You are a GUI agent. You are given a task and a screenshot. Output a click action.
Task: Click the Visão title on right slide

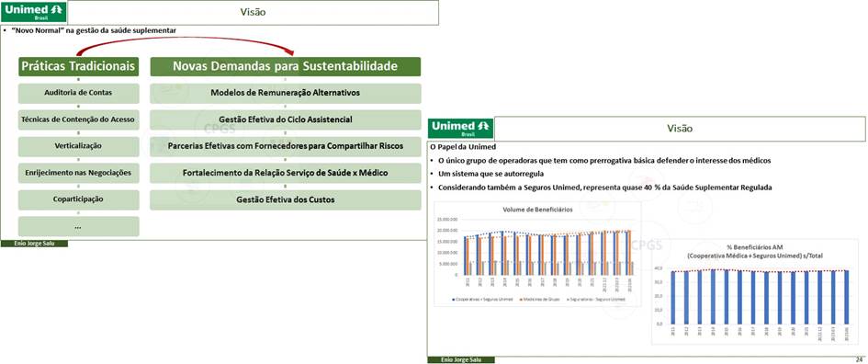click(680, 128)
